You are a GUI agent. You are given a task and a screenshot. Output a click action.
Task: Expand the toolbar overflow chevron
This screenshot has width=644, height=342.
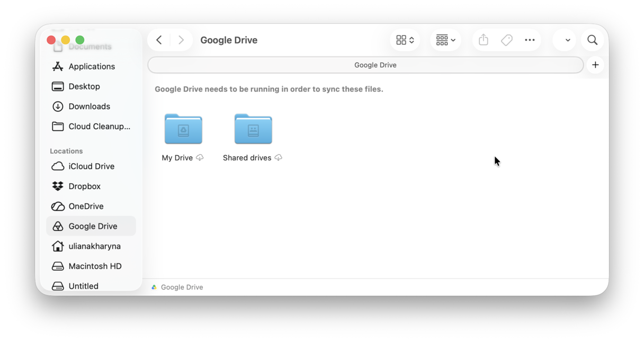pos(567,40)
